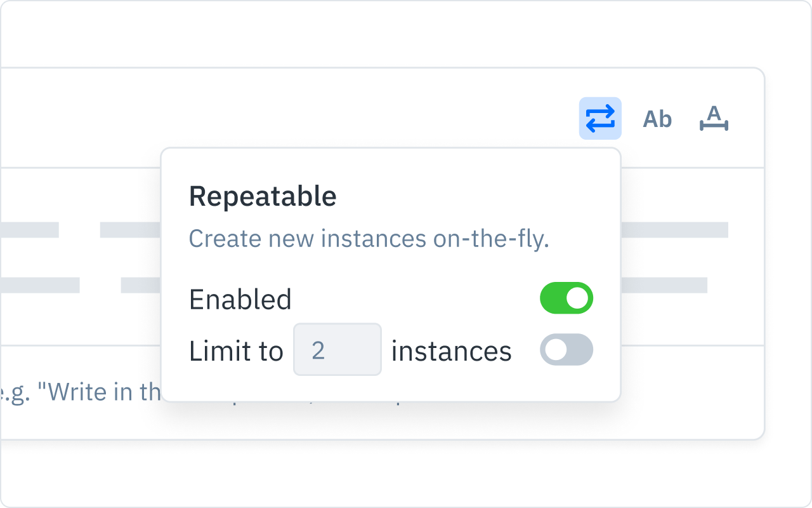This screenshot has width=812, height=508.
Task: Click the word 'instances' after the field
Action: (x=452, y=351)
